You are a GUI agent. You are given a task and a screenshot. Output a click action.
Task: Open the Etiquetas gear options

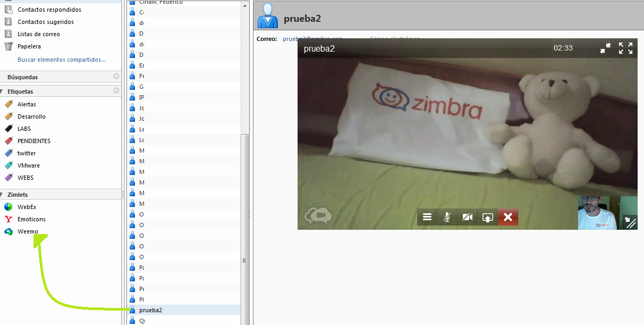(x=116, y=91)
